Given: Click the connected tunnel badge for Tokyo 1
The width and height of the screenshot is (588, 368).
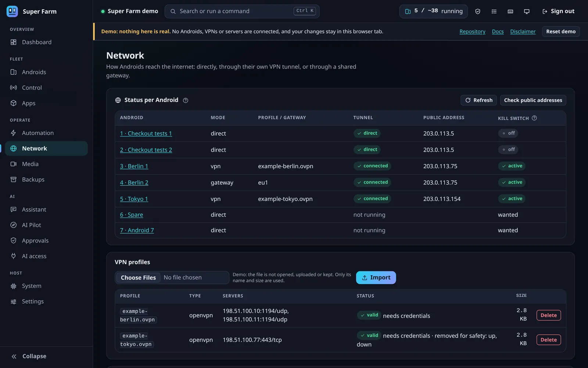Looking at the screenshot, I should pos(372,199).
